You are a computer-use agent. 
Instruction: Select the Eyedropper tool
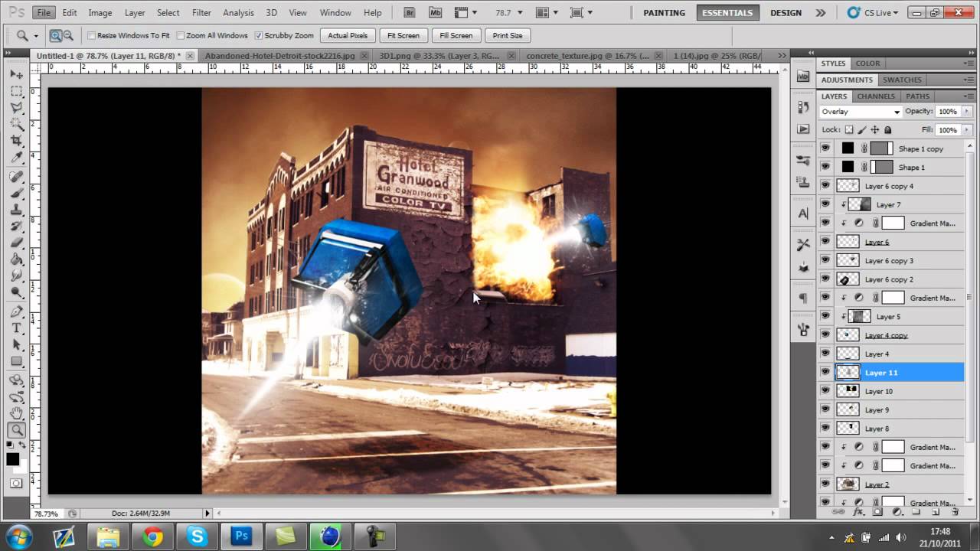pos(16,158)
